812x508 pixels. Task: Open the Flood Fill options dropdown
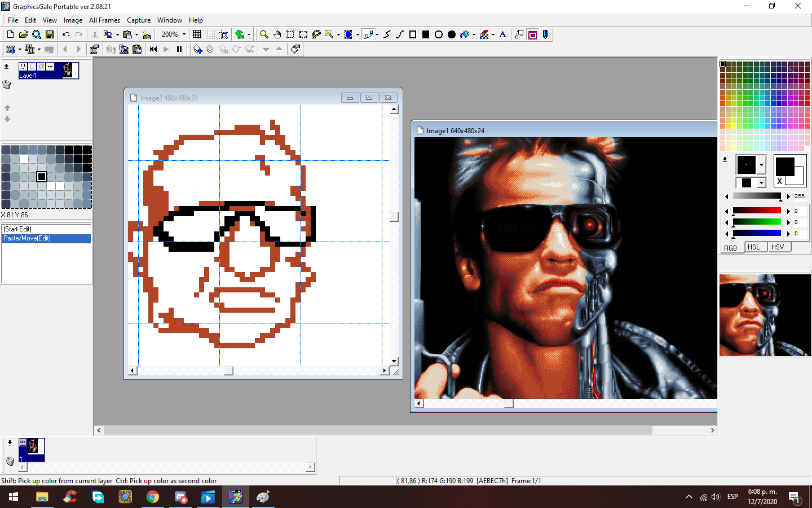click(x=474, y=34)
